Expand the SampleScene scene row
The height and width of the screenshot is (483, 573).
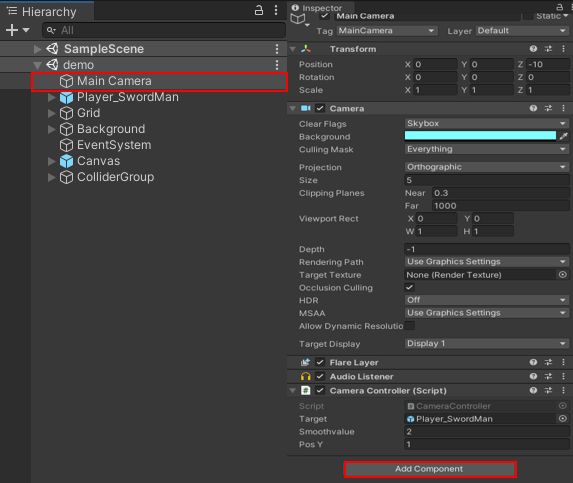point(37,49)
